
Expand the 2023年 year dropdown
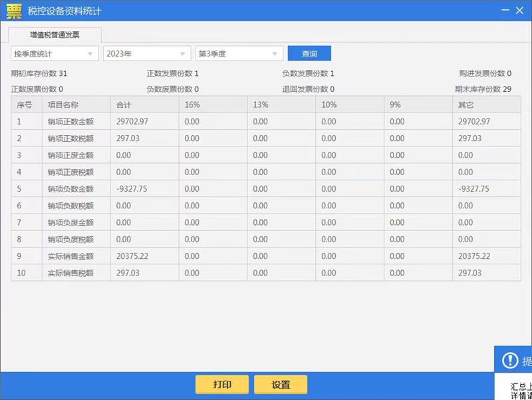click(146, 54)
